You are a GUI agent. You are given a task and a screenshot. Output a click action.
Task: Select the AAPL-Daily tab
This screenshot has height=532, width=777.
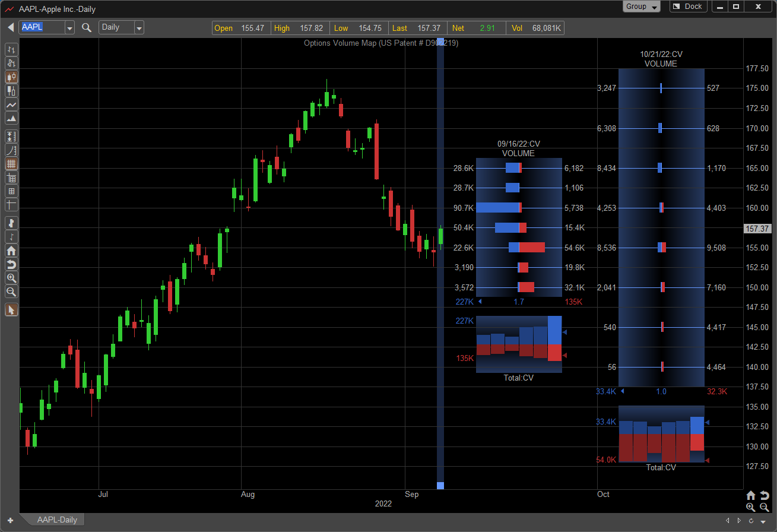point(57,520)
